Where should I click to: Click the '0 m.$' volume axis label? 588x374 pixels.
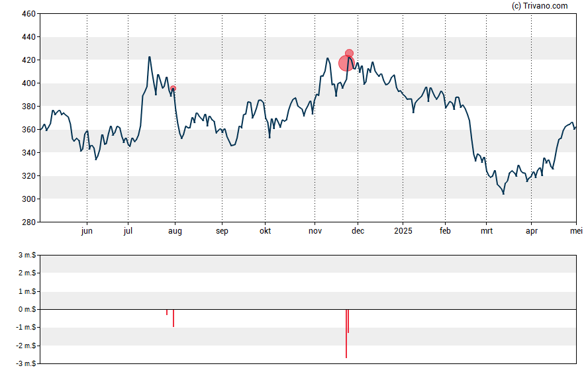click(27, 309)
